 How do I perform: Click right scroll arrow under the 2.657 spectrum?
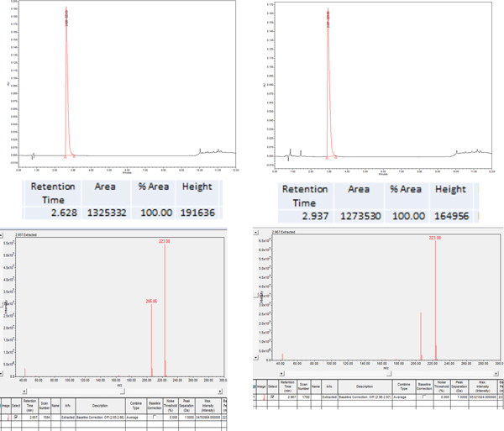point(220,392)
